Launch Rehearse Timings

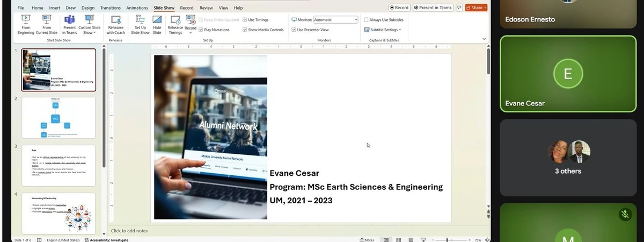(x=175, y=25)
